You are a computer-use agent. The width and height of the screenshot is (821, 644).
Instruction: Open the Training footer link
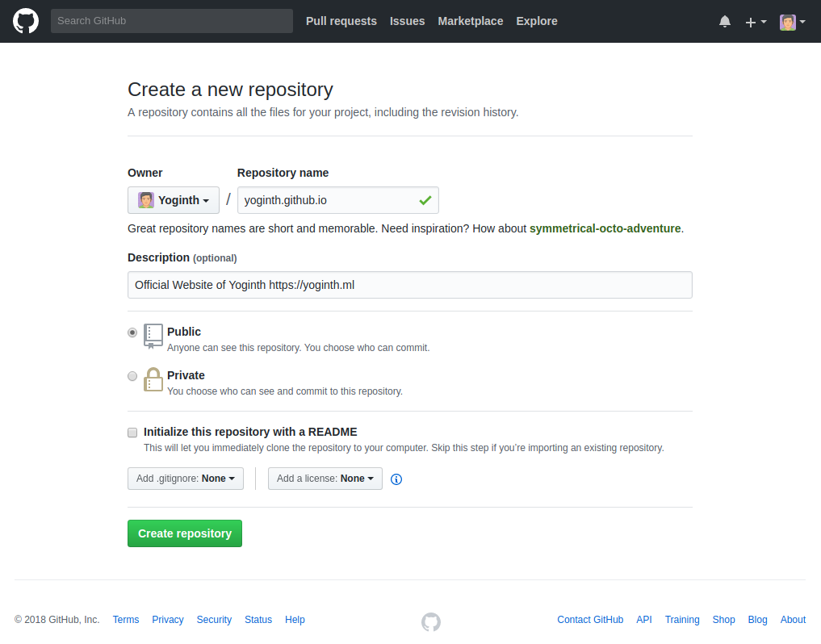coord(682,620)
